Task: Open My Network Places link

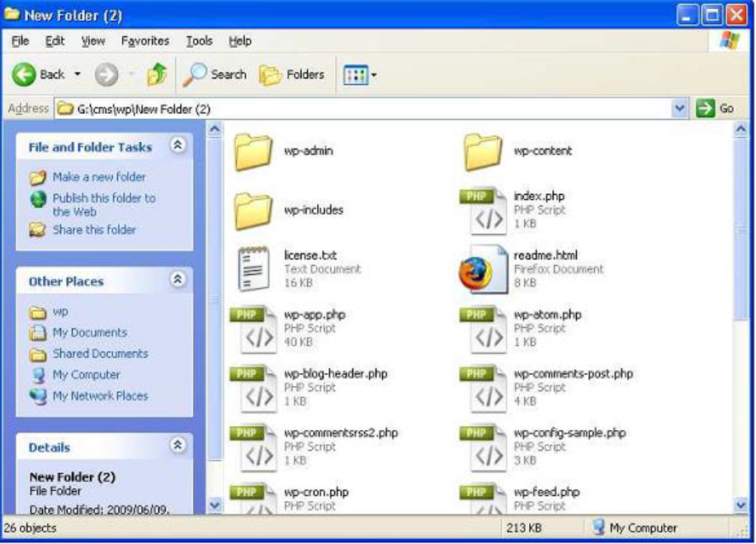Action: pos(101,396)
